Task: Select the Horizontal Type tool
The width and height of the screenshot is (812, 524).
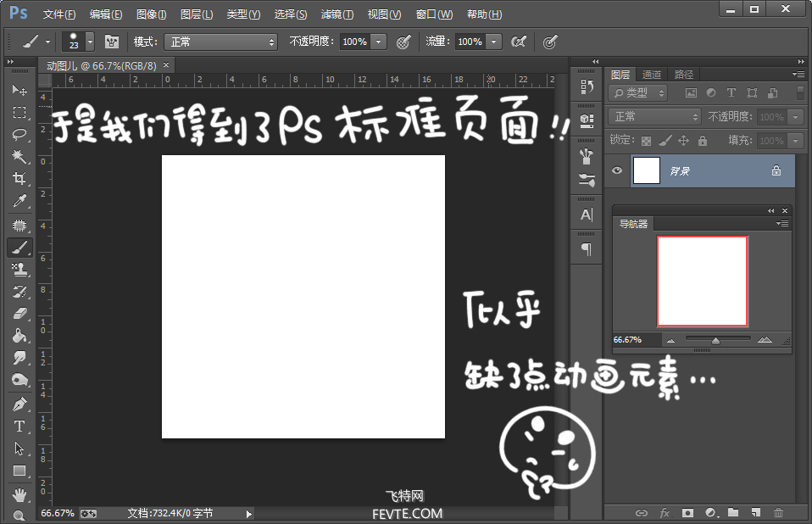Action: click(x=19, y=426)
